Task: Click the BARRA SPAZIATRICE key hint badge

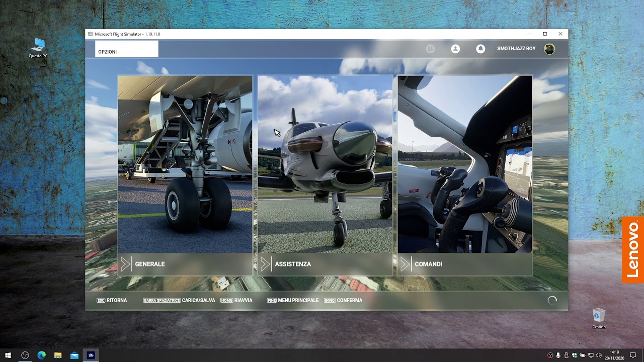Action: click(162, 300)
